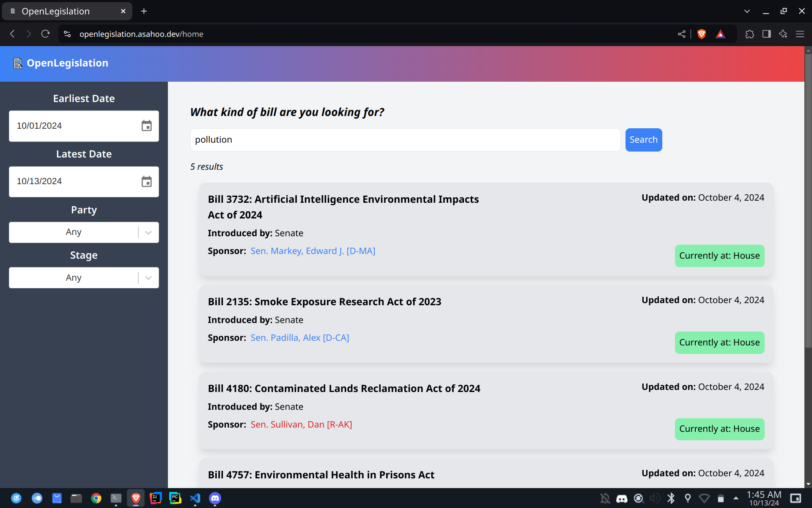Open the Brave Rewards triangle icon
Screen dimensions: 812x508
721,34
